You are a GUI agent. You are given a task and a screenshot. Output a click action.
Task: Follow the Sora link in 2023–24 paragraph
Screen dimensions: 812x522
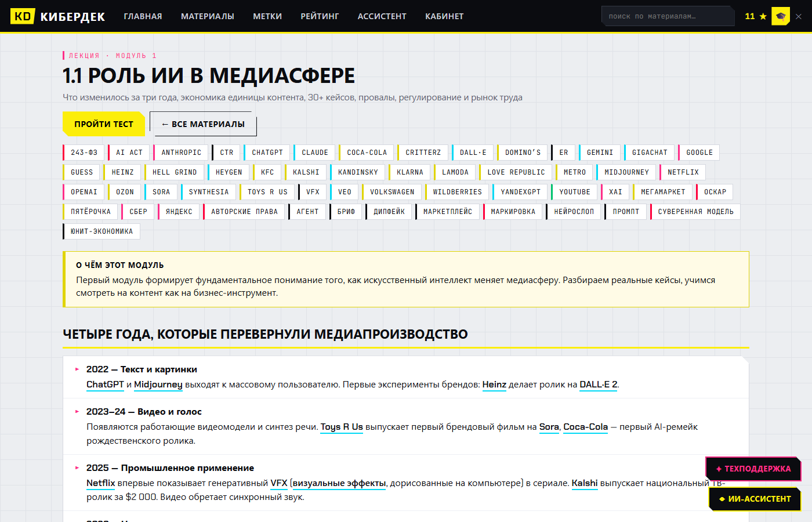coord(549,427)
